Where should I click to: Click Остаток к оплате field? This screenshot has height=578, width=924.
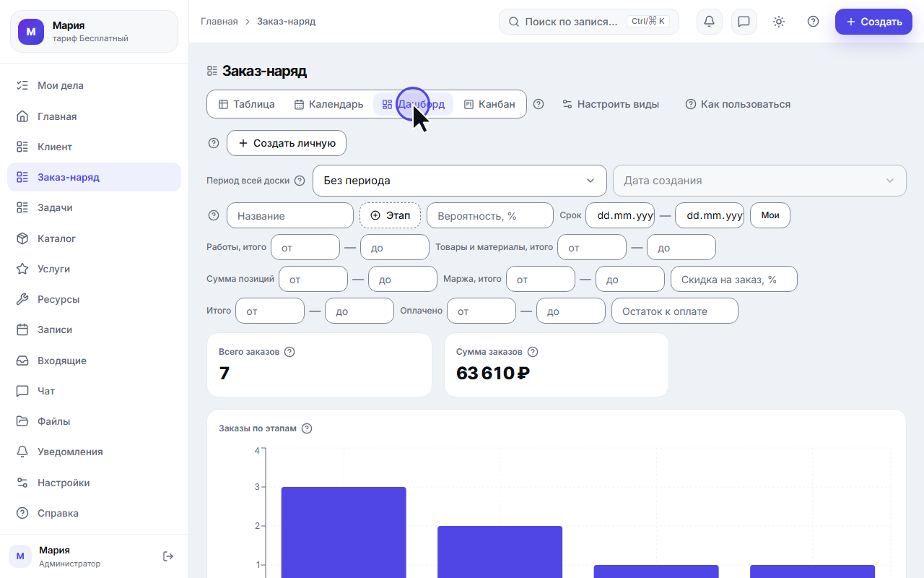click(x=675, y=311)
